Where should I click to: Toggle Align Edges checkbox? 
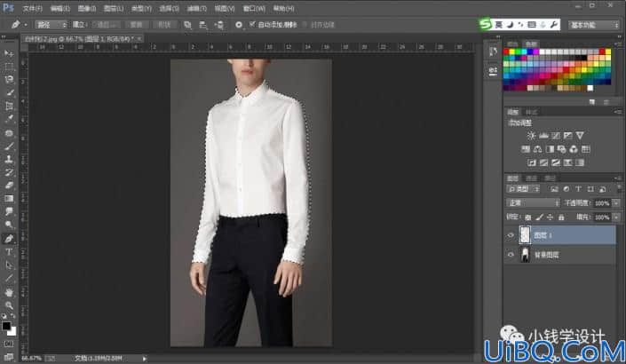pos(305,25)
